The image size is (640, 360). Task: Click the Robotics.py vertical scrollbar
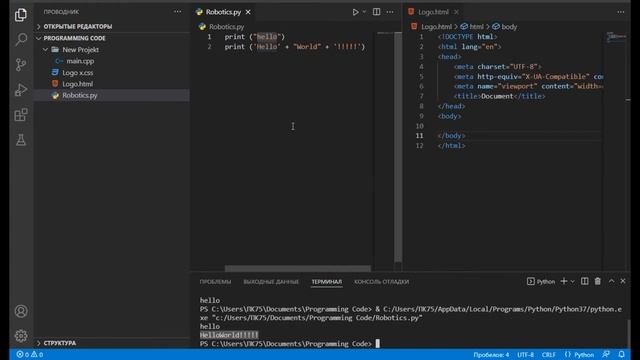[398, 147]
